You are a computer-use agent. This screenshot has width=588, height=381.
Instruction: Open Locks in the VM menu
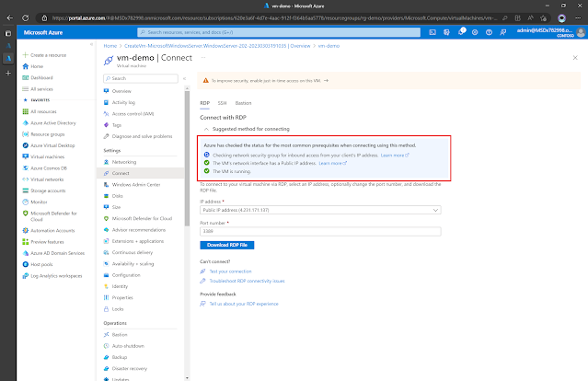113,309
